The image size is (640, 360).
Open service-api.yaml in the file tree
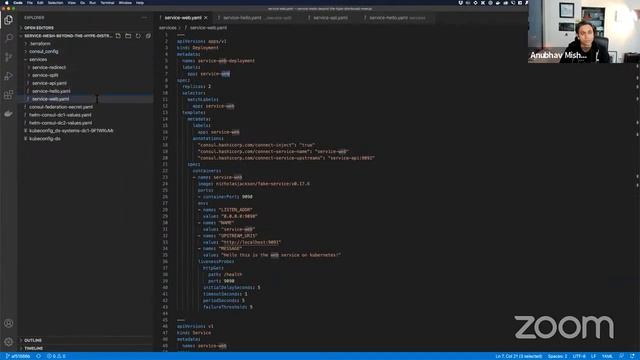tap(49, 83)
